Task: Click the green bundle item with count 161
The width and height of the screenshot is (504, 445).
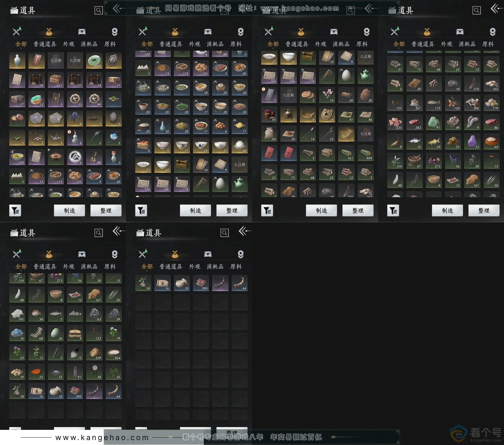Action: (x=346, y=153)
